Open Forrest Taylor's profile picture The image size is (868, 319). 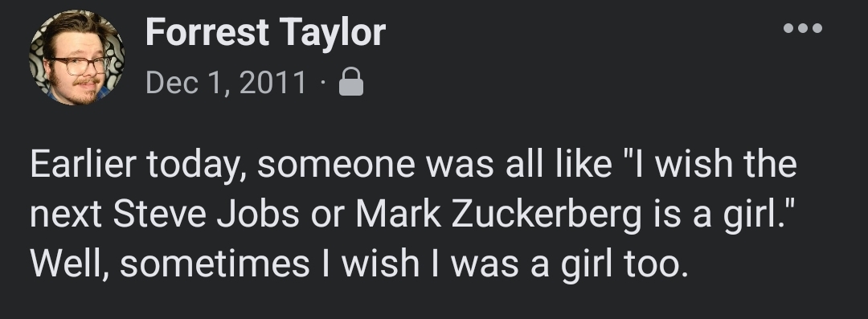(76, 57)
